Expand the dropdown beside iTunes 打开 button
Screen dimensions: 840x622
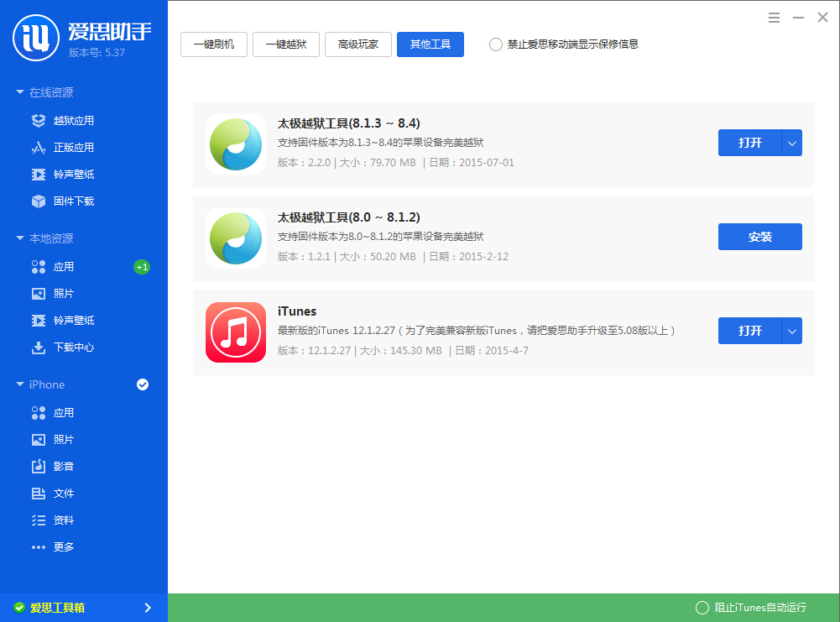tap(791, 331)
